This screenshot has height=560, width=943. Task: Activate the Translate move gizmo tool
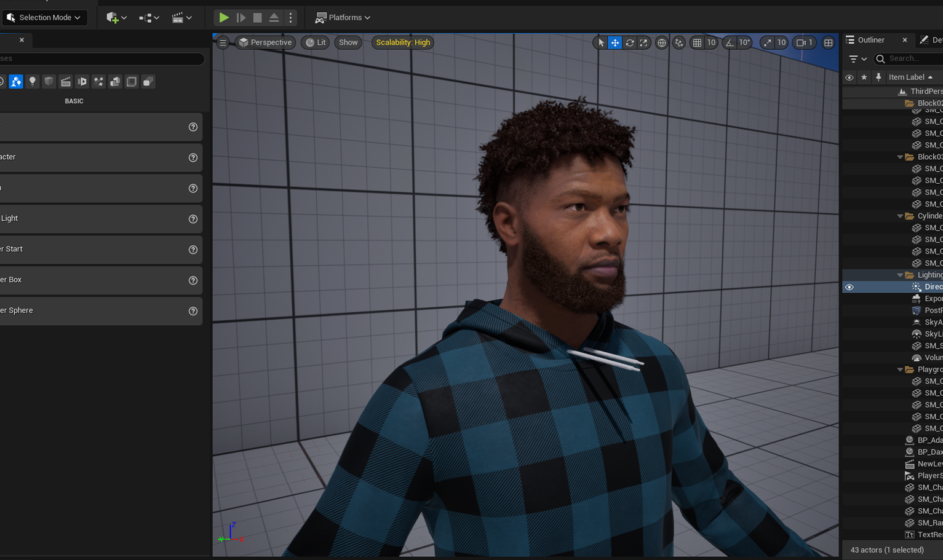click(x=615, y=42)
